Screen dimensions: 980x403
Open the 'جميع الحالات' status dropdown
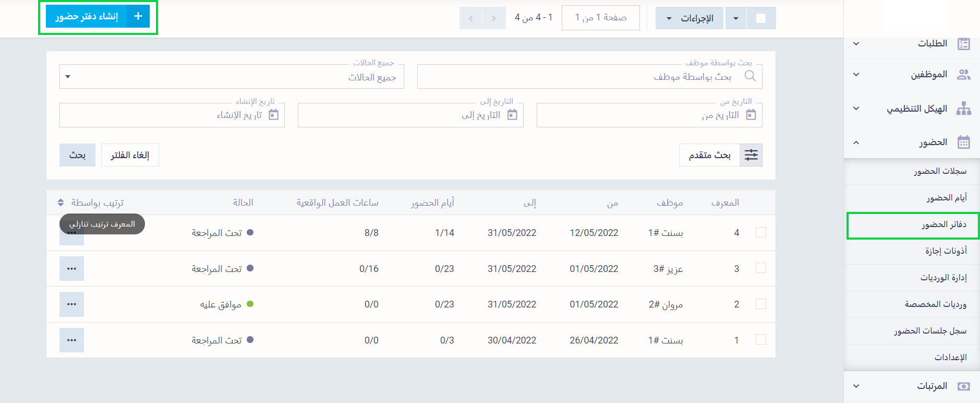(x=232, y=77)
